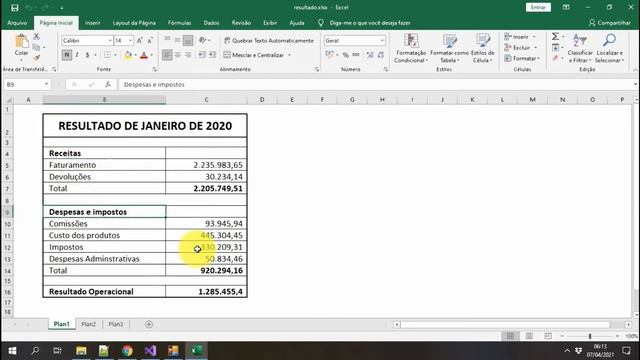The width and height of the screenshot is (640, 360).
Task: Click the decrease indent icon
Action: click(202, 55)
